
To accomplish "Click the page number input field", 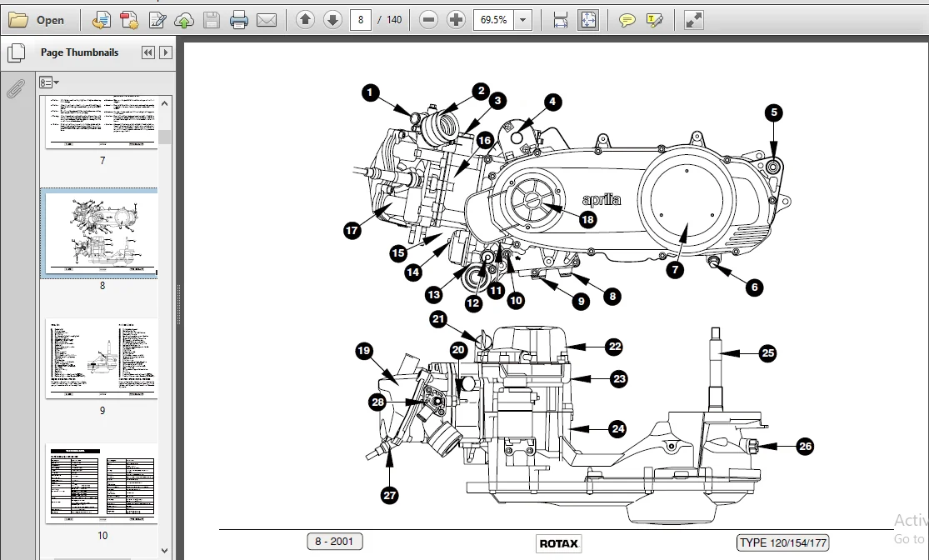I will coord(360,20).
